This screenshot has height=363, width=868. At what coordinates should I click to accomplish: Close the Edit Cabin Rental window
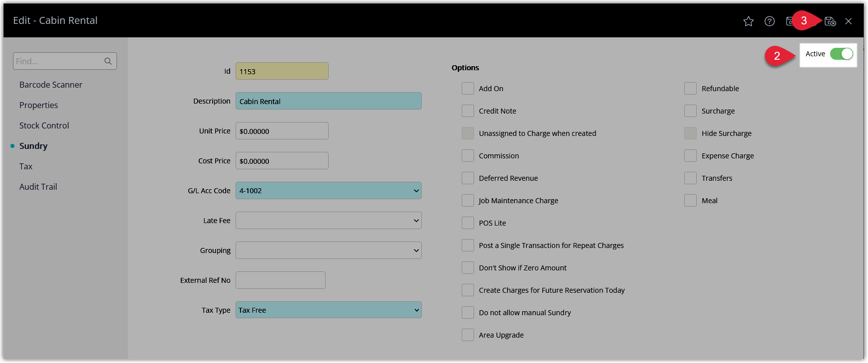coord(849,21)
